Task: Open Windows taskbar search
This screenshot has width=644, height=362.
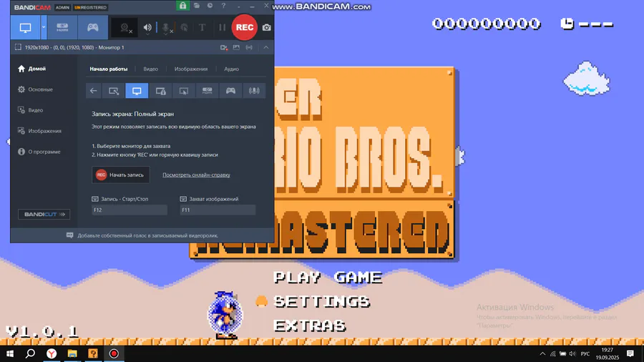Action: [x=30, y=354]
